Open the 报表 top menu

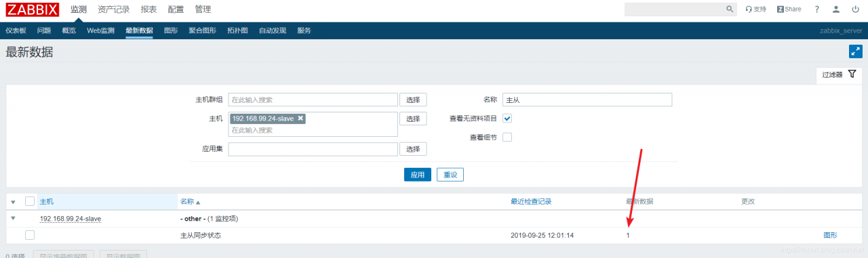click(149, 9)
